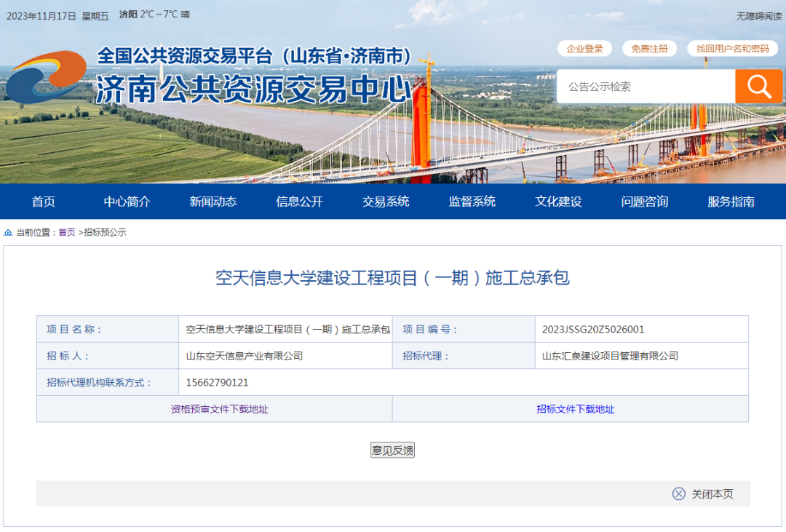786x532 pixels.
Task: Click project name value cell in table
Action: tap(286, 330)
